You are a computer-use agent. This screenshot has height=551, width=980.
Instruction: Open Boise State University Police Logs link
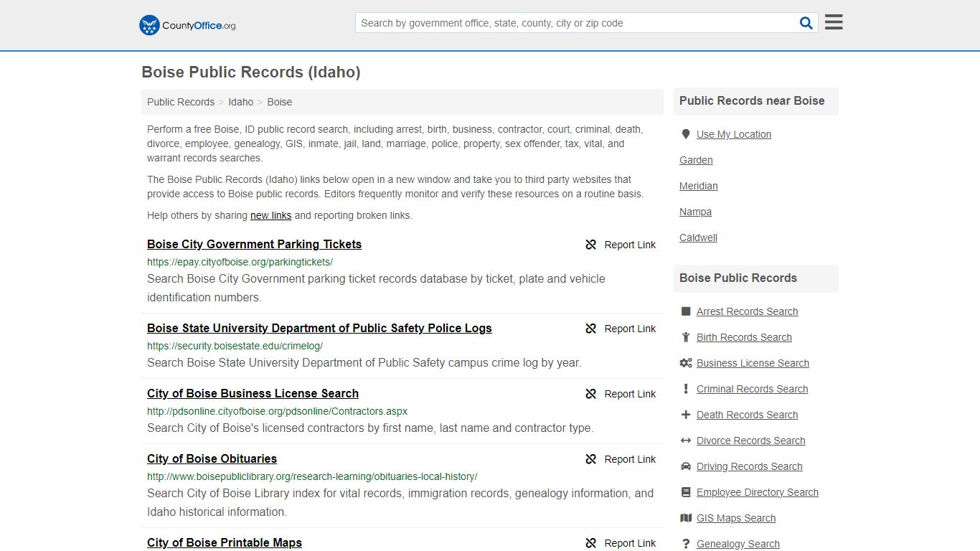(x=319, y=328)
